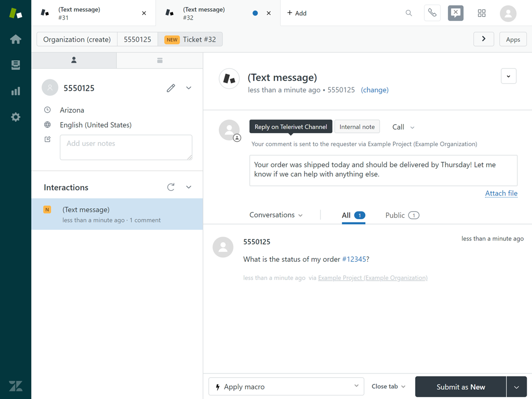Open the Home dashboard icon in sidebar
The width and height of the screenshot is (532, 399).
[16, 39]
